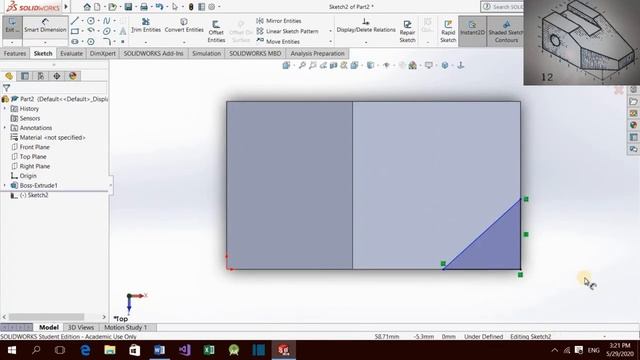Click the Undo icon
640x360 pixels.
click(159, 7)
